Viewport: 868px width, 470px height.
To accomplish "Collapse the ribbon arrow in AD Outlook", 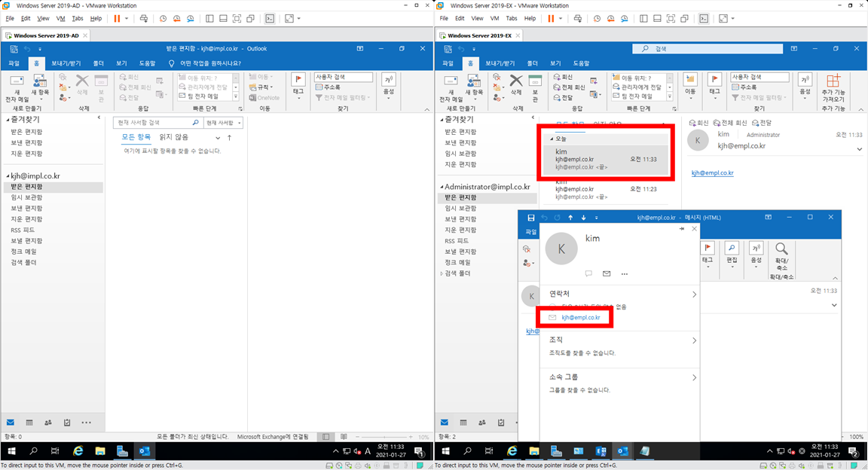I will pyautogui.click(x=426, y=110).
